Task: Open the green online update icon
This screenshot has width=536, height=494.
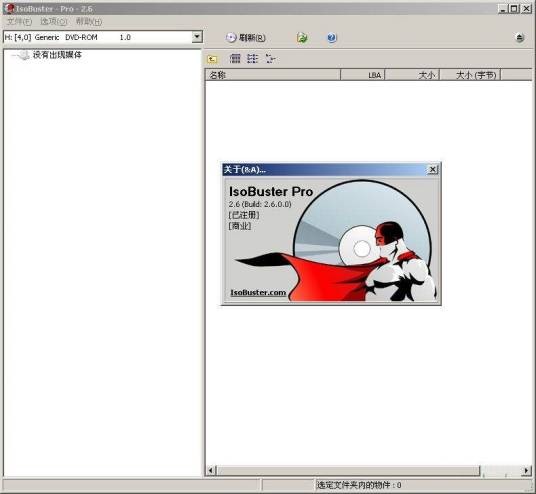Action: click(302, 38)
